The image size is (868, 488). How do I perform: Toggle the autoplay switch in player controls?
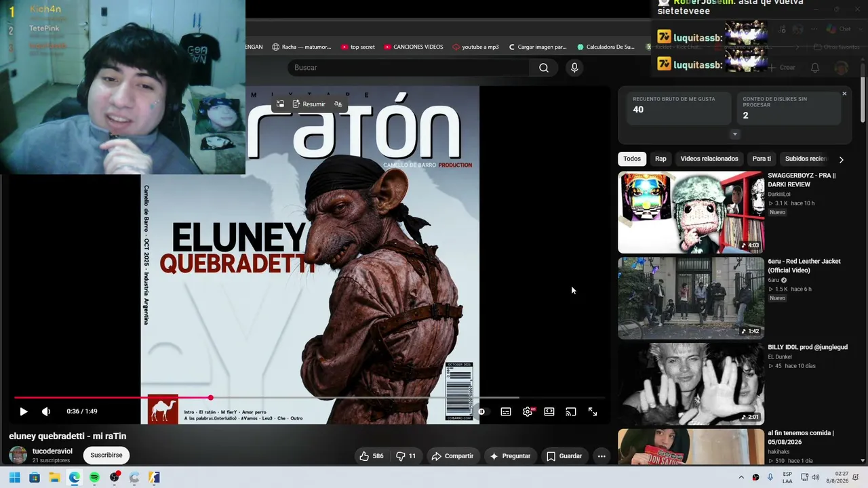(482, 411)
